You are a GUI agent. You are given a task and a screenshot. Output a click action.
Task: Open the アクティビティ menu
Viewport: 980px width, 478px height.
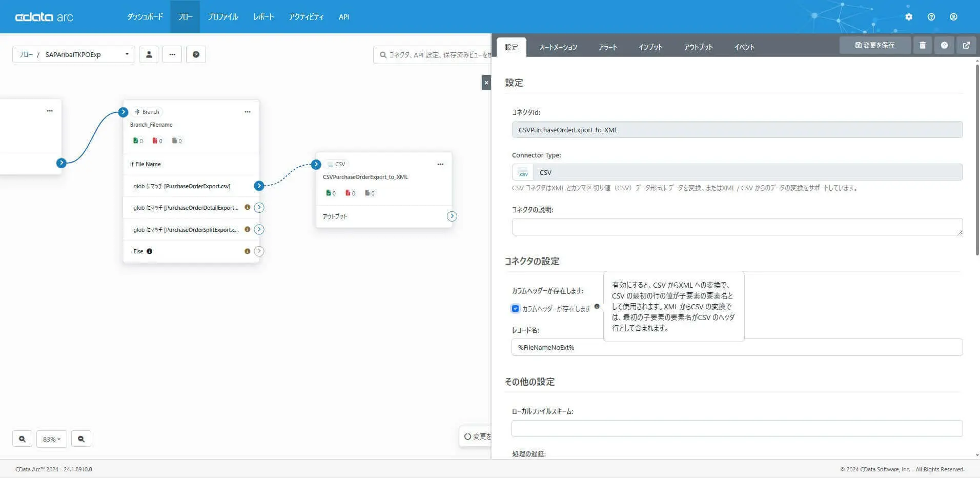coord(307,17)
